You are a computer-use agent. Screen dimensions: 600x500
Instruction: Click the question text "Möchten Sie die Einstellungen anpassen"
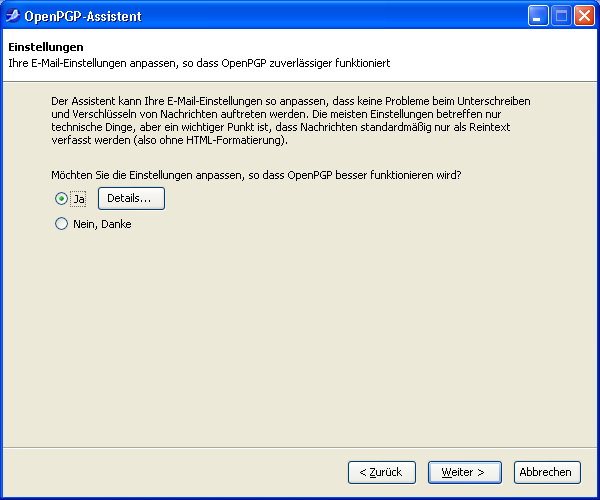[148, 175]
